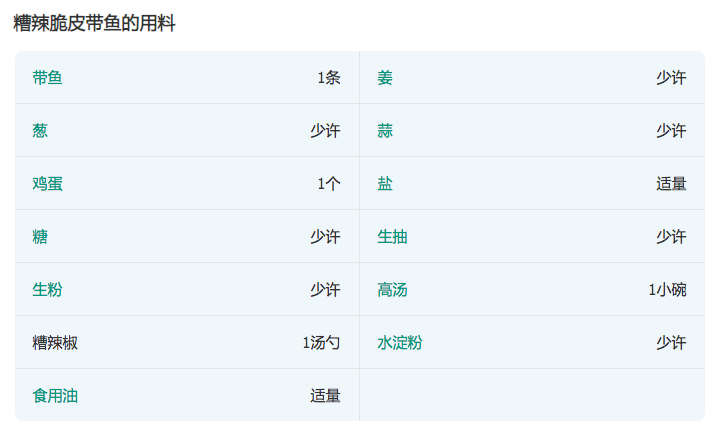The width and height of the screenshot is (719, 434).
Task: Open the 带鱼 ingredient link
Action: coord(47,78)
